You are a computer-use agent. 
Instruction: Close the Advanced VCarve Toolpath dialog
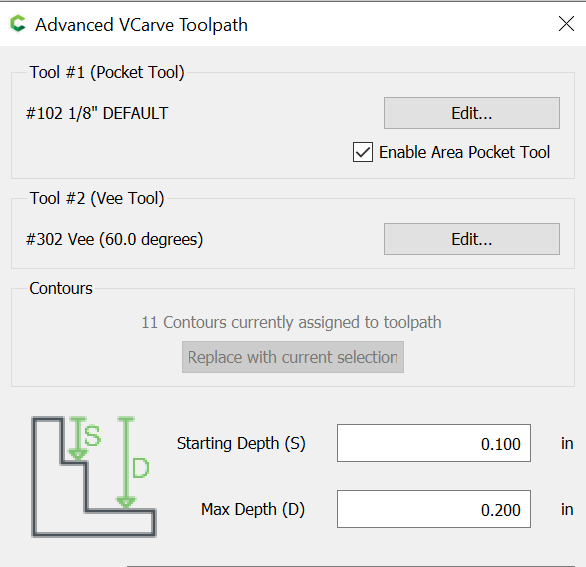point(566,24)
